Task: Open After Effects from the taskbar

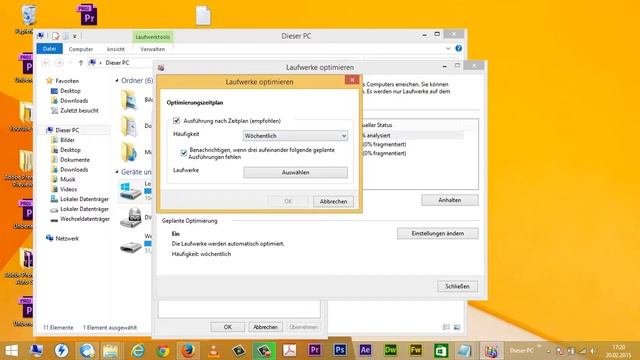Action: coord(365,351)
